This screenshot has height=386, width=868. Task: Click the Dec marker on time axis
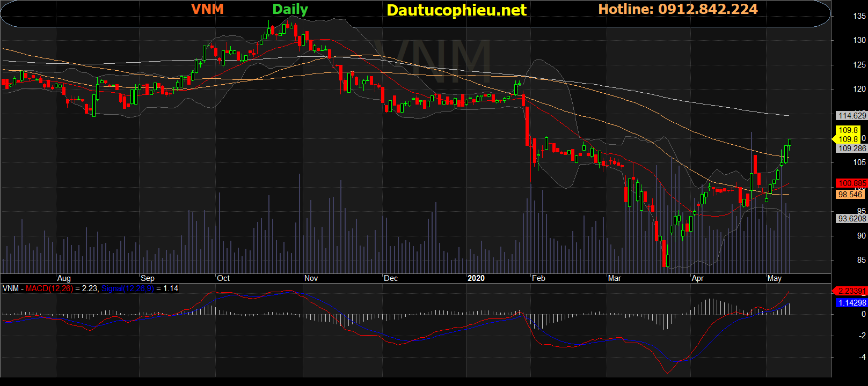pos(391,278)
